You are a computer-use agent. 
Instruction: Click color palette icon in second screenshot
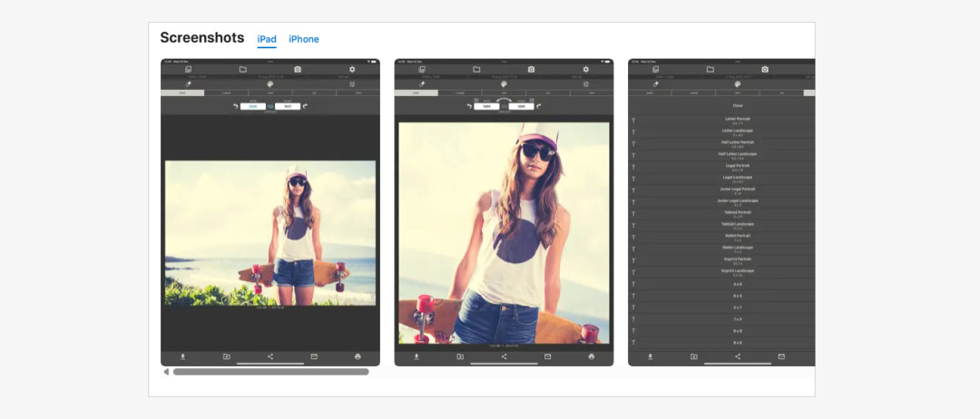504,83
